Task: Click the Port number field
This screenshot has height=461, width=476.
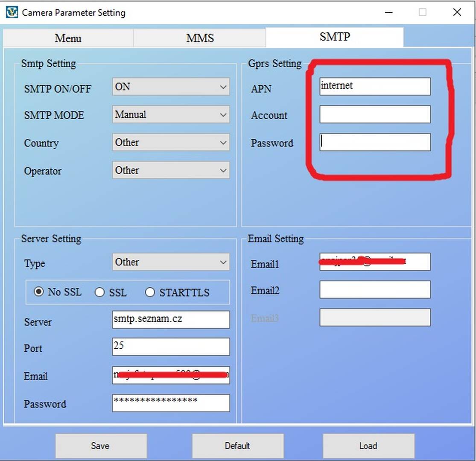Action: click(x=171, y=347)
